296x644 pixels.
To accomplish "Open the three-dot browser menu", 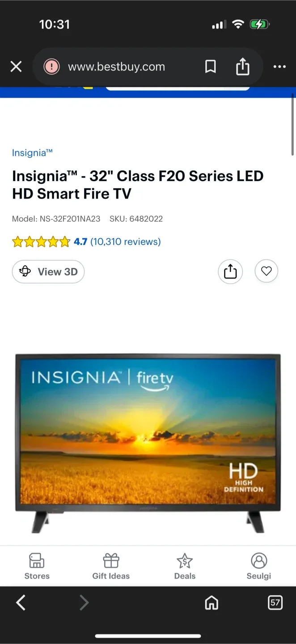I will tap(279, 67).
